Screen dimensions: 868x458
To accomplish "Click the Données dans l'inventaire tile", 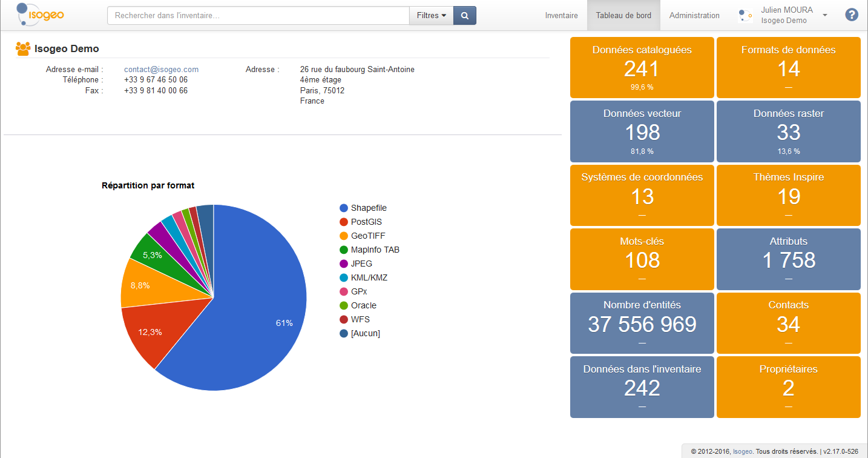I will click(x=642, y=387).
